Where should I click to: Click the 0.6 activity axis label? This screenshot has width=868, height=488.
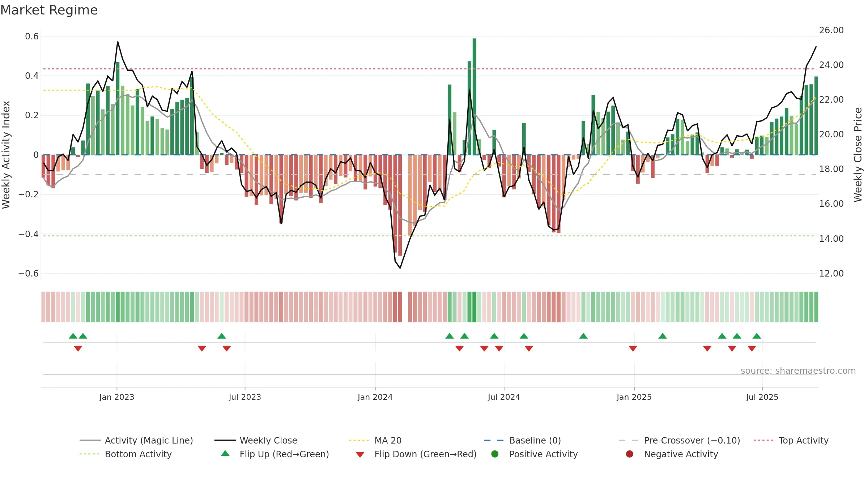pos(32,37)
